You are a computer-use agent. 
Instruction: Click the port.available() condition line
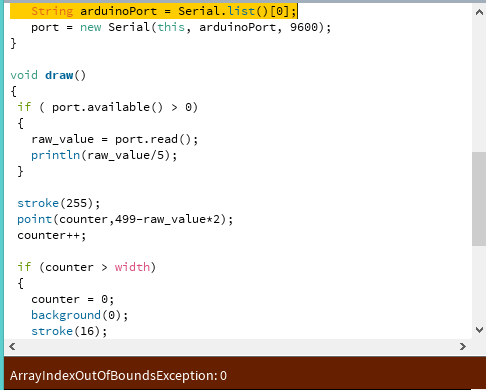(x=108, y=107)
